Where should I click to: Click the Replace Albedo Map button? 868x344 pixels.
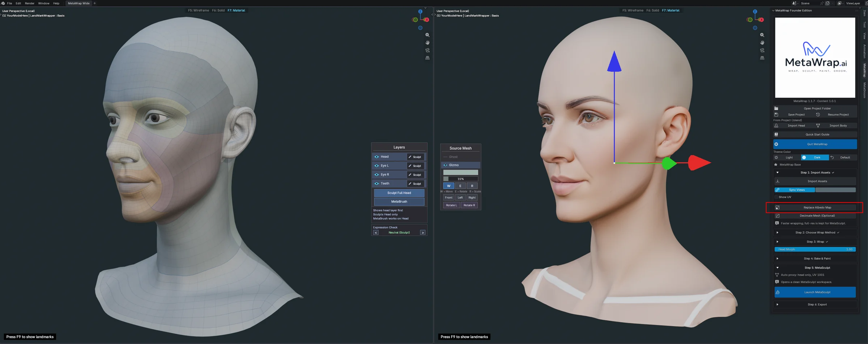(x=815, y=207)
